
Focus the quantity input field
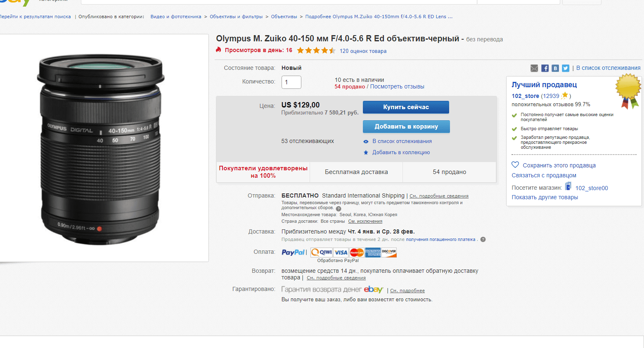point(291,82)
